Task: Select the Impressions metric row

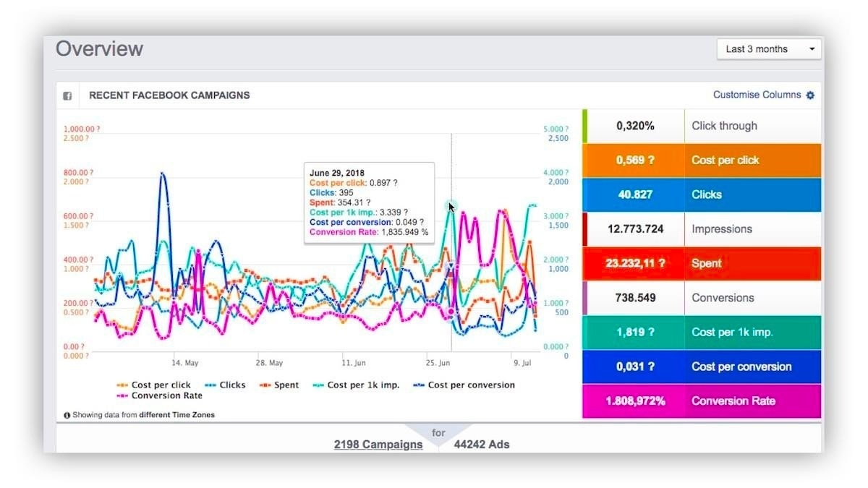Action: [702, 229]
